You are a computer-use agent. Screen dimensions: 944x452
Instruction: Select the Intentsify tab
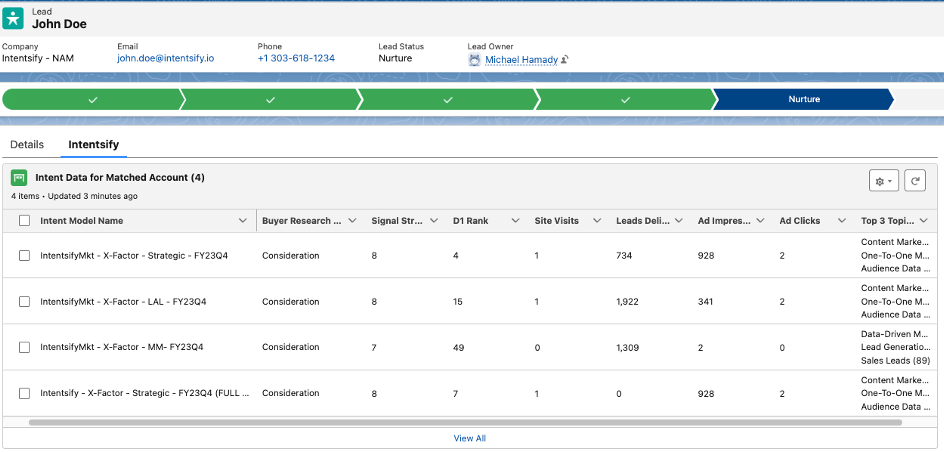point(93,145)
